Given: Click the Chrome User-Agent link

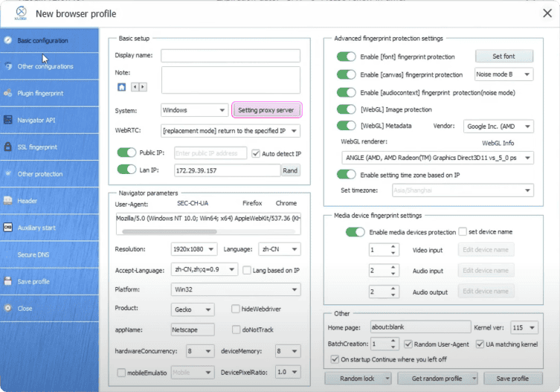Looking at the screenshot, I should (286, 203).
